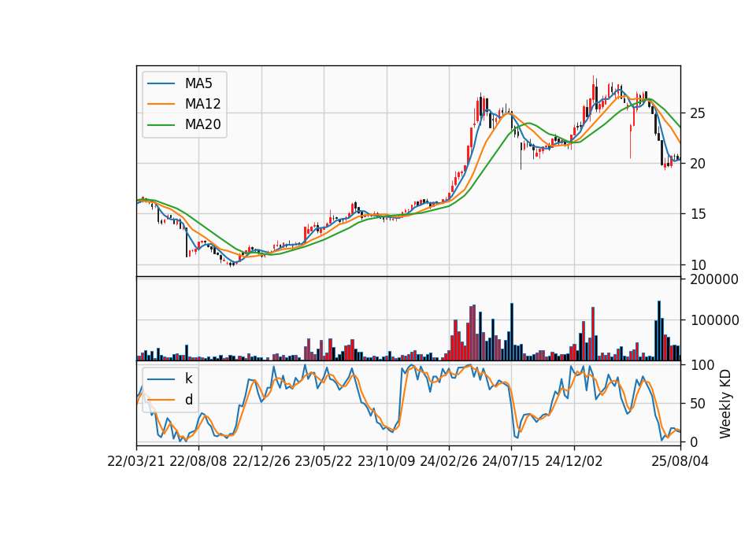This screenshot has height=543, width=756.
Task: Click KD axis value 0
Action: pos(695,441)
